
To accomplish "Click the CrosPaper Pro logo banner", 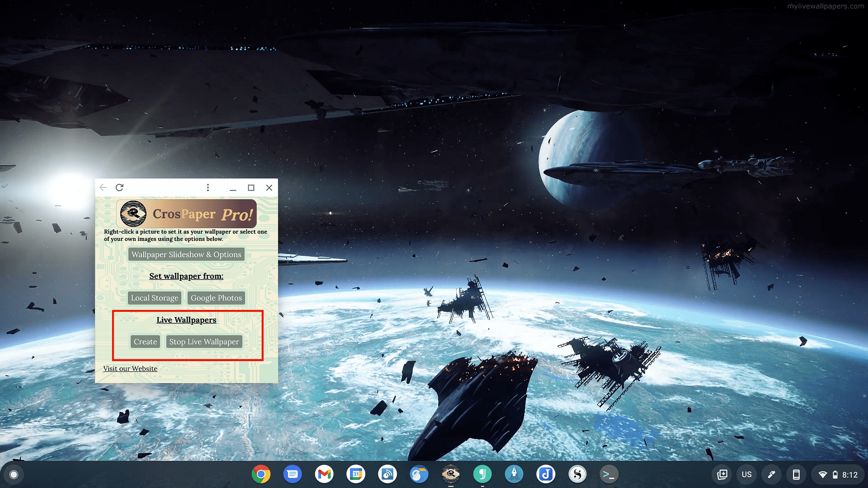I will click(x=187, y=213).
